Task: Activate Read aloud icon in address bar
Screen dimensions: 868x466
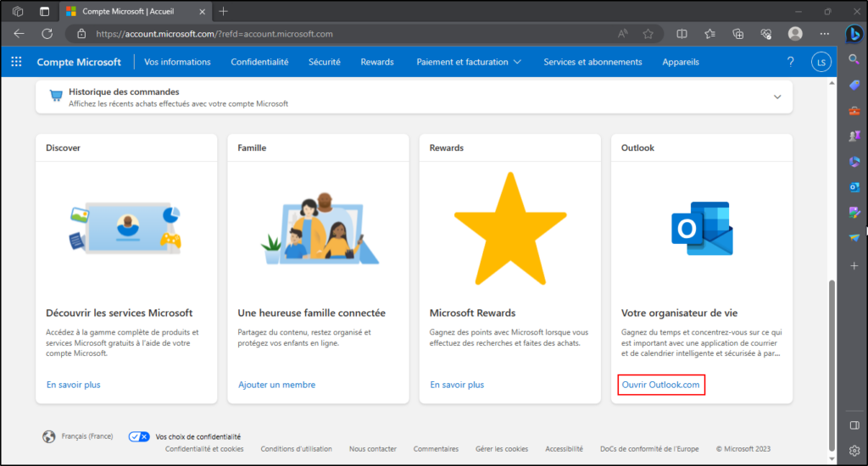Action: (x=623, y=34)
